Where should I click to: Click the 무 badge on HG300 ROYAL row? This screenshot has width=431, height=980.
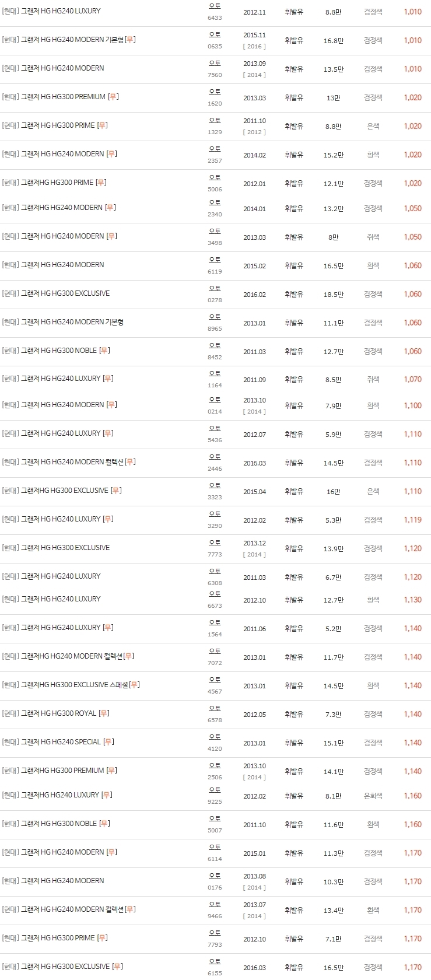pyautogui.click(x=104, y=713)
